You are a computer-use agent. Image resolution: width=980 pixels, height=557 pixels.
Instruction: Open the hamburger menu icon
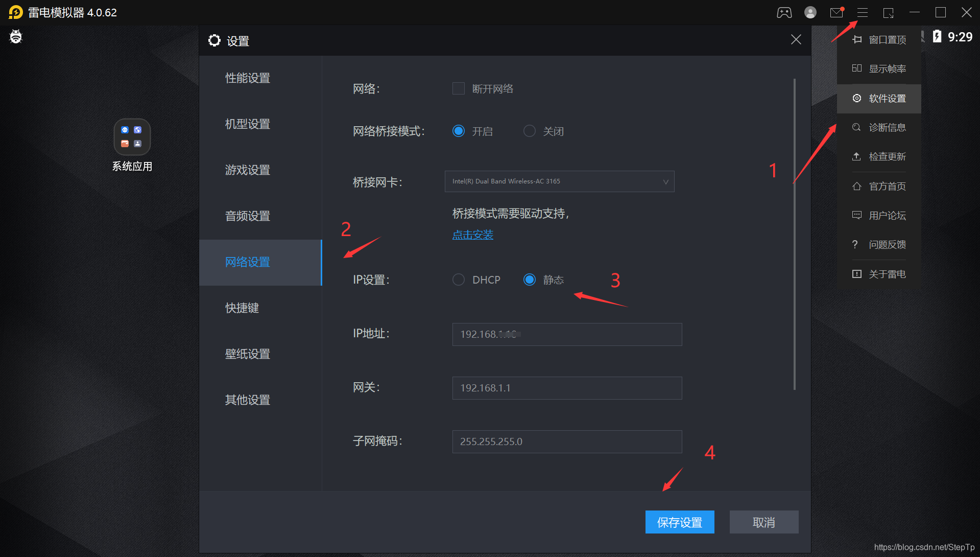863,12
